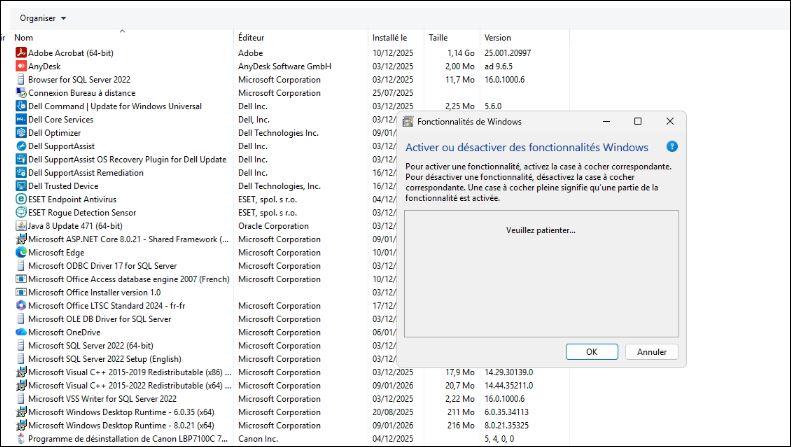791x447 pixels.
Task: Select the Dell SupportAssist icon
Action: pos(20,146)
